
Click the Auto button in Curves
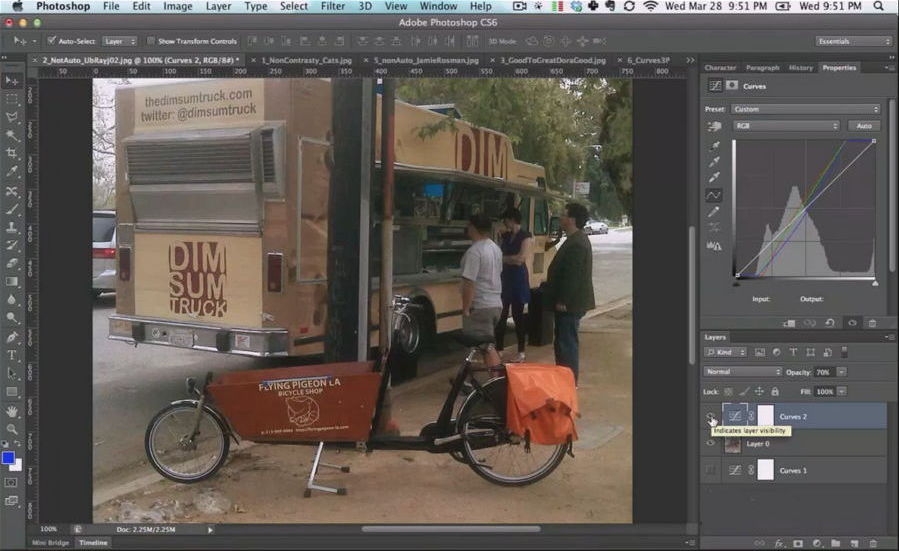pyautogui.click(x=864, y=126)
